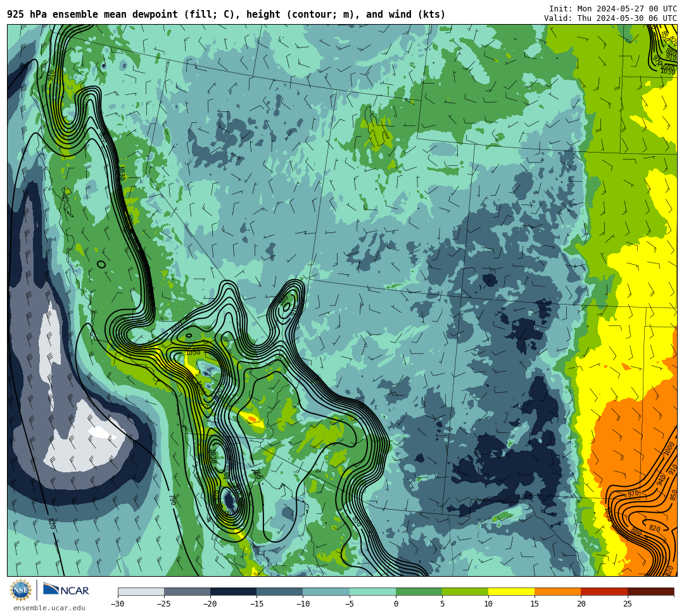
Task: Click the 20 colorbar tick label
Action: (581, 604)
